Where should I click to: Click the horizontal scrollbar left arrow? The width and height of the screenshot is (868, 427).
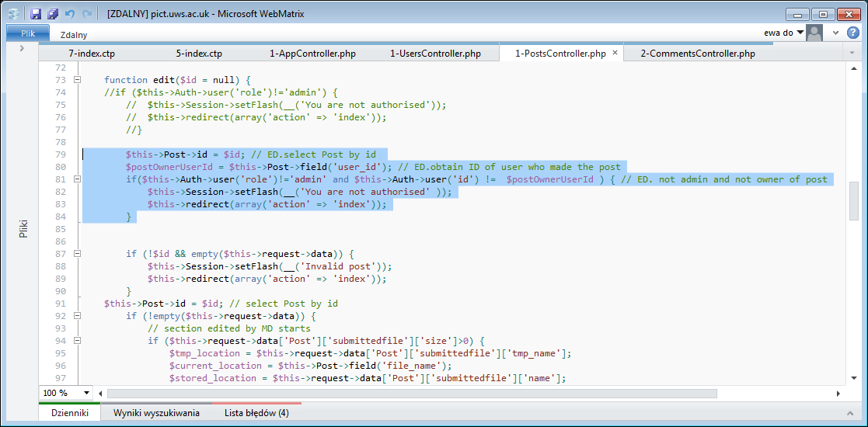(x=100, y=394)
